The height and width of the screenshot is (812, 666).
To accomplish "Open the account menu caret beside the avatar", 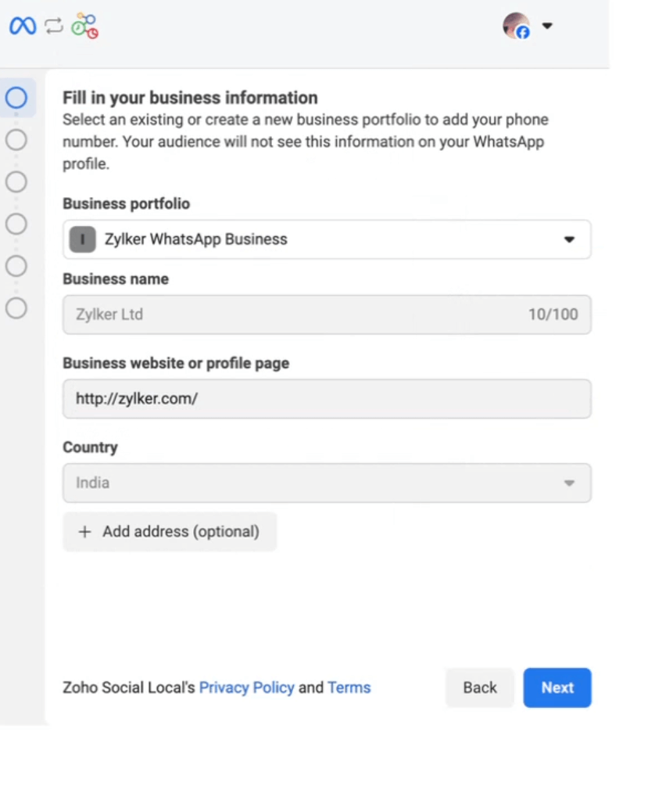I will point(547,25).
